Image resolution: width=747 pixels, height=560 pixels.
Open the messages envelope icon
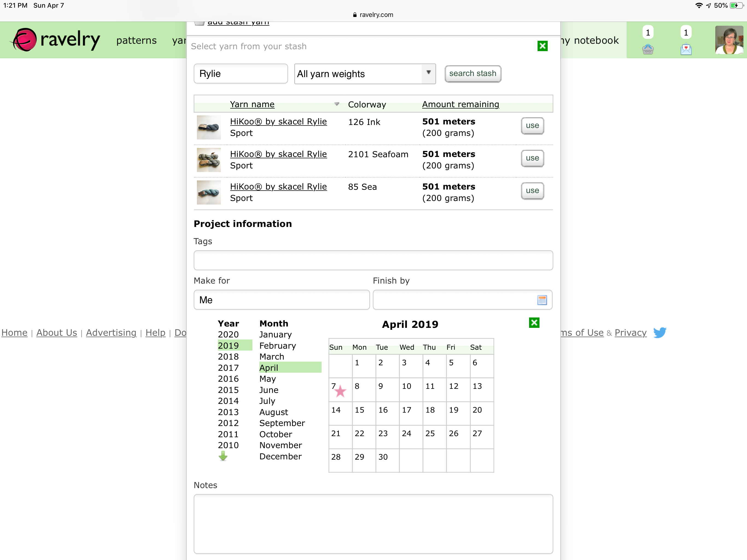click(686, 49)
